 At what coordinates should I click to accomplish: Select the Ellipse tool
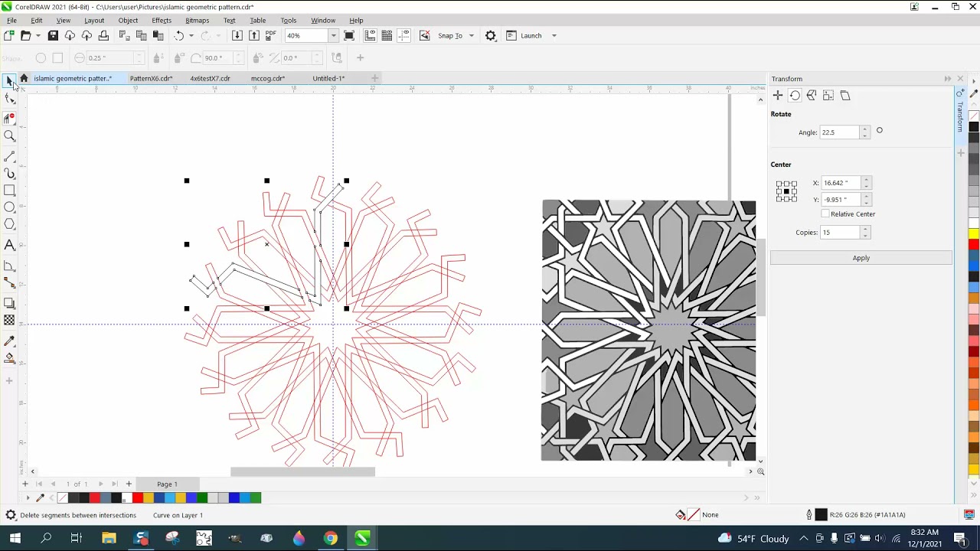click(x=9, y=207)
